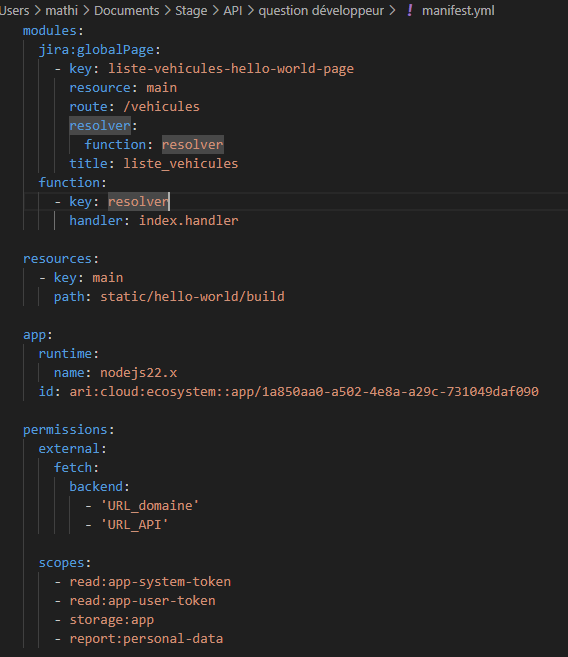Click the 'modules' key in the editor

pyautogui.click(x=50, y=31)
